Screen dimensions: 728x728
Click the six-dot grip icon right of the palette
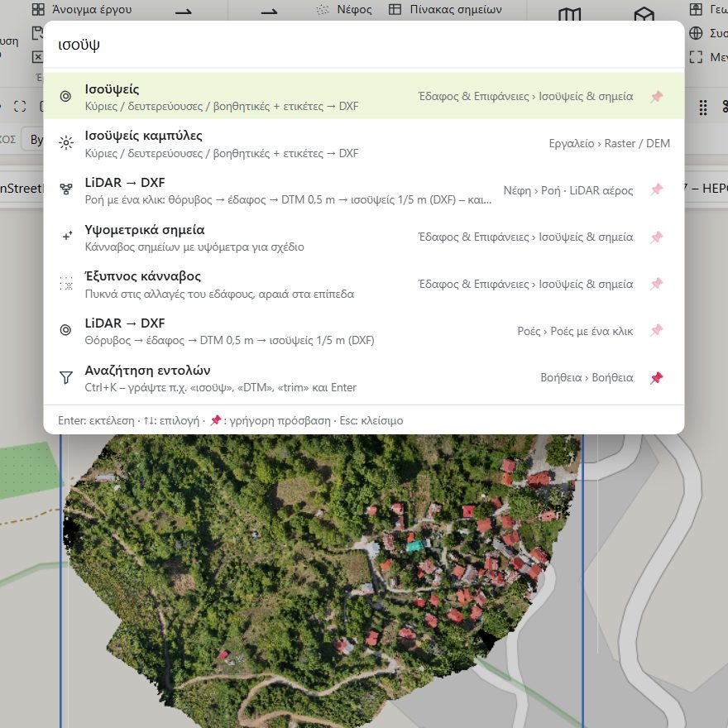703,108
